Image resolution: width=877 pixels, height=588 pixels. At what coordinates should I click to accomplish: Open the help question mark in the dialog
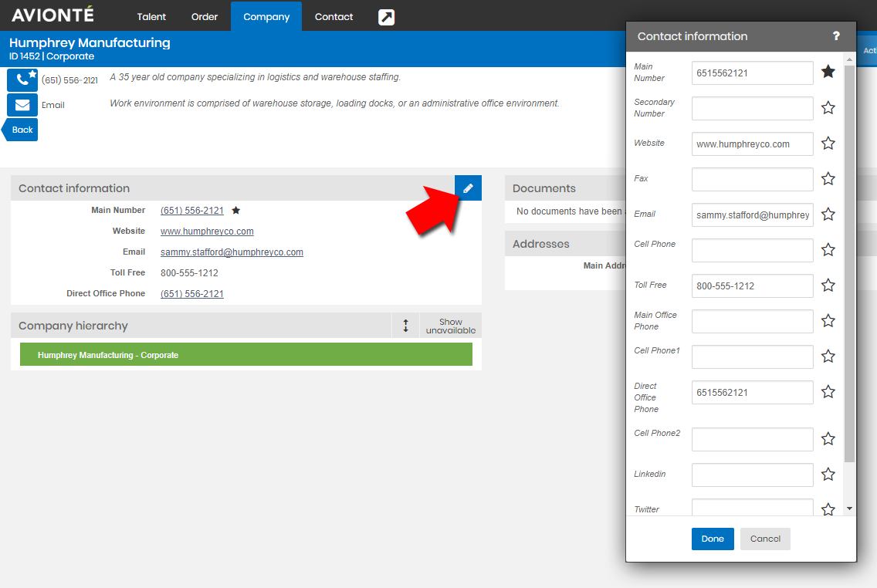coord(836,35)
